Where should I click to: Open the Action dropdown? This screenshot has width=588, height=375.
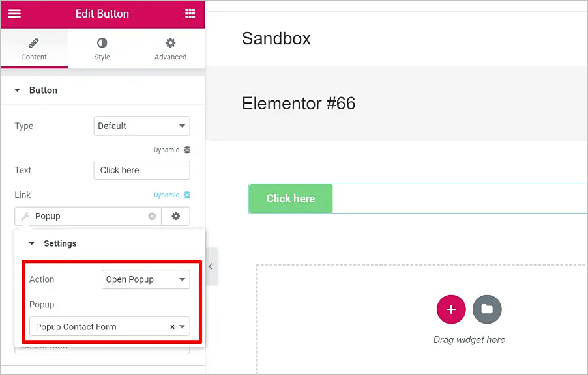[x=145, y=279]
